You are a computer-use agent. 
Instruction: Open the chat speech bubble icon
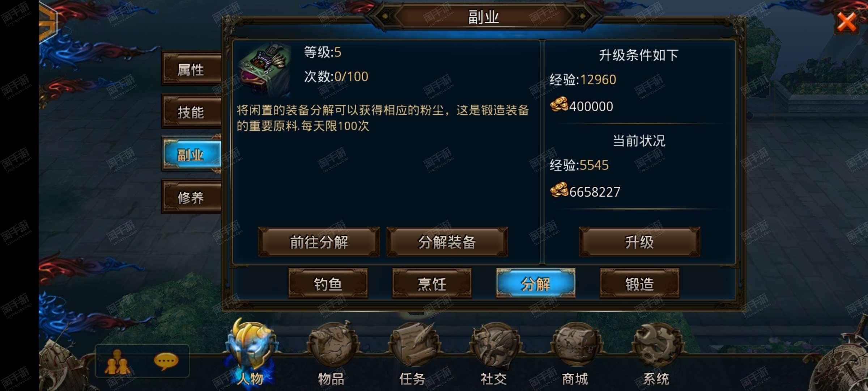click(166, 362)
